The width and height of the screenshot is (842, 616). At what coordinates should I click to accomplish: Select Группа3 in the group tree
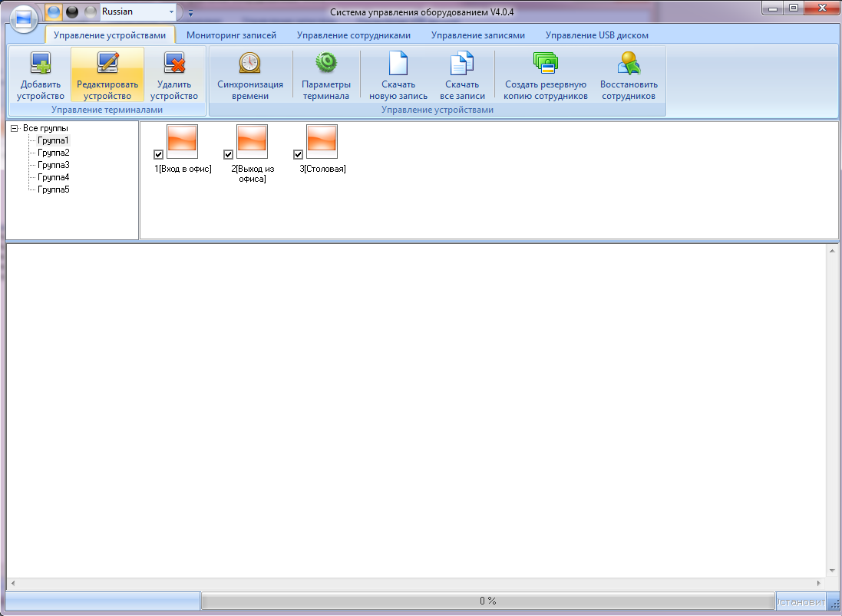tap(53, 165)
